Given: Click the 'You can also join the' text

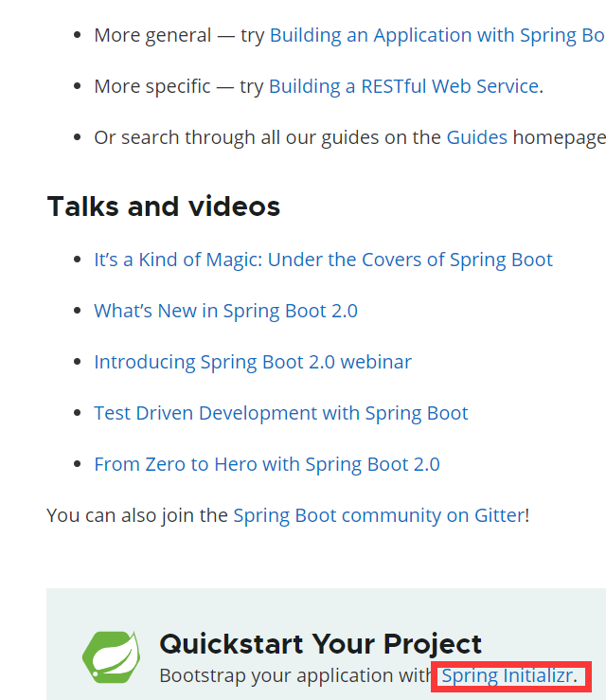Looking at the screenshot, I should pyautogui.click(x=136, y=516).
